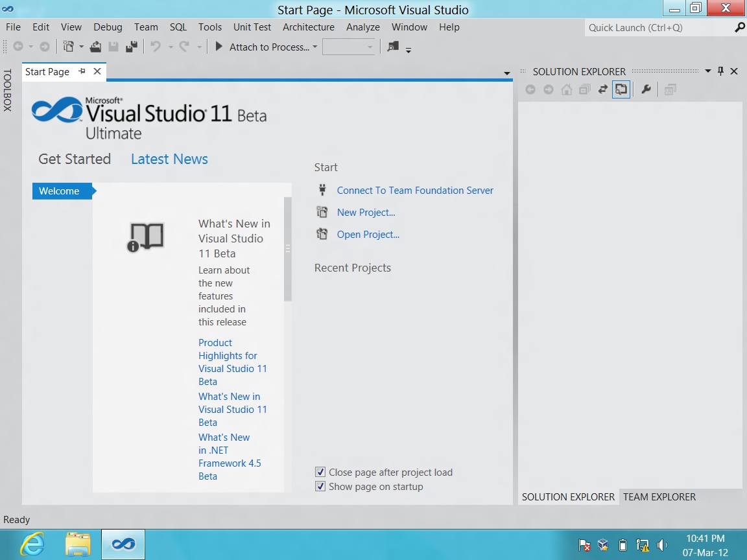Open the Unit Test menu
The image size is (747, 560).
(x=252, y=27)
